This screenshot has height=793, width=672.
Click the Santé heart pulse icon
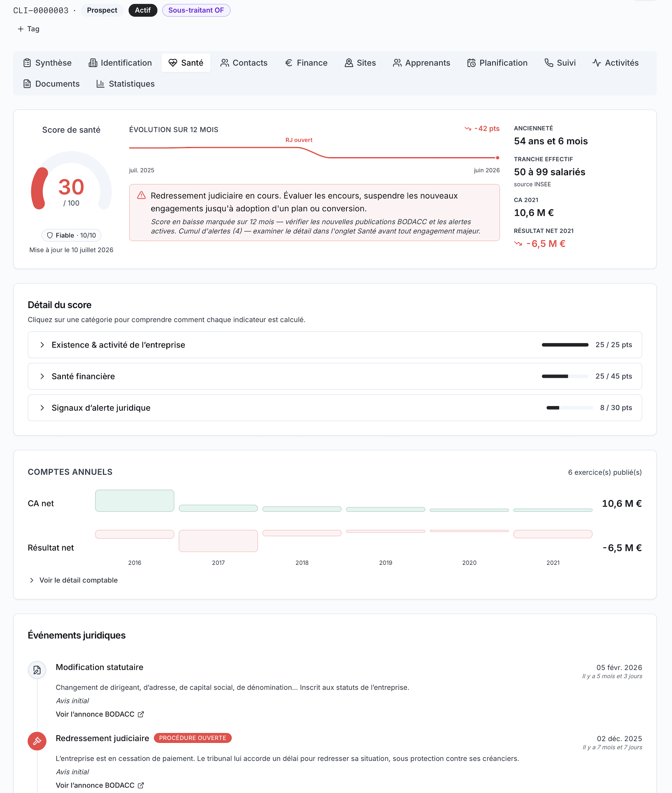click(x=173, y=63)
